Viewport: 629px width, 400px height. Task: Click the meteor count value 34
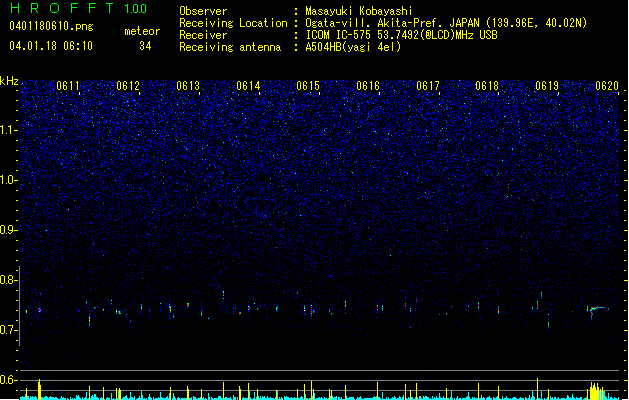click(145, 46)
